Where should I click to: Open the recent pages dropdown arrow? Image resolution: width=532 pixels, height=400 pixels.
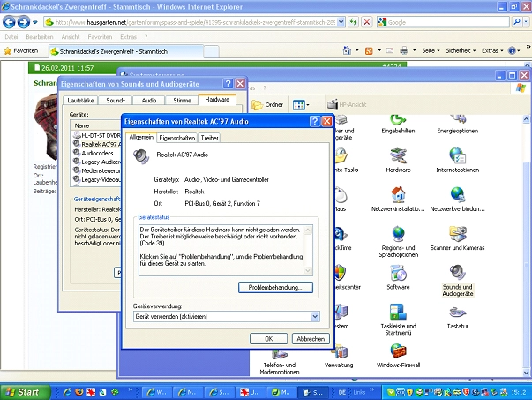coord(35,23)
